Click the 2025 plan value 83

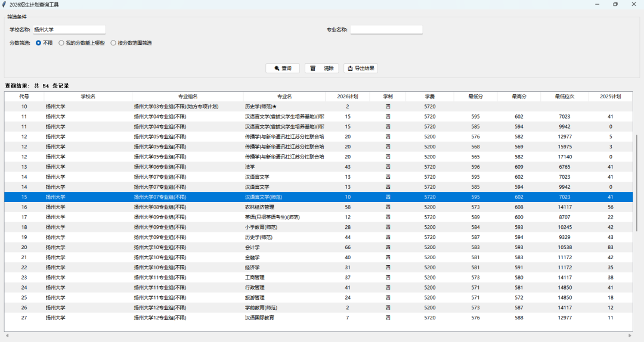611,247
